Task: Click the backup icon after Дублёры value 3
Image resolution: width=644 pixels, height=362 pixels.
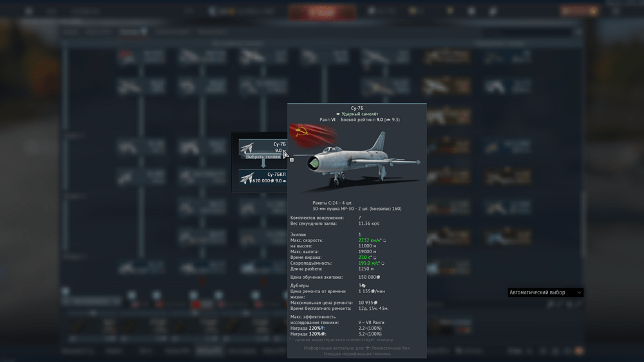Action: click(x=363, y=285)
